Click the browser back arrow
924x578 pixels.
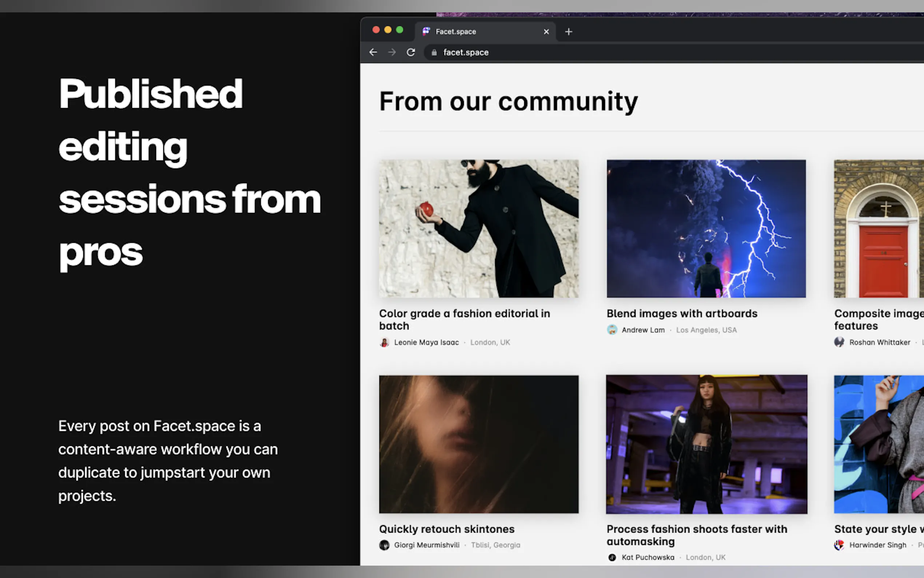point(373,52)
